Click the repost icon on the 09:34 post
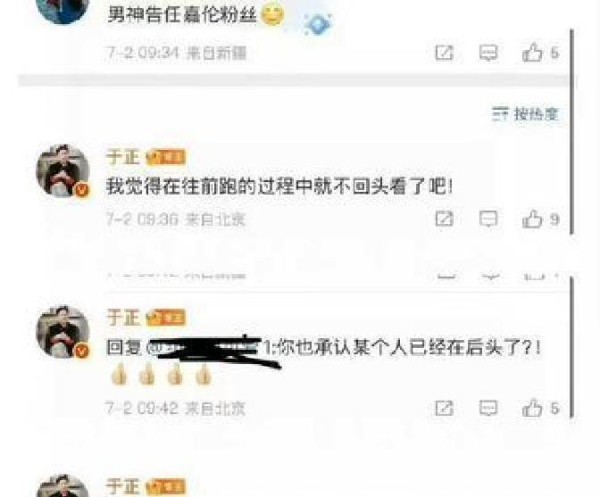This screenshot has width=600, height=497. coord(444,52)
